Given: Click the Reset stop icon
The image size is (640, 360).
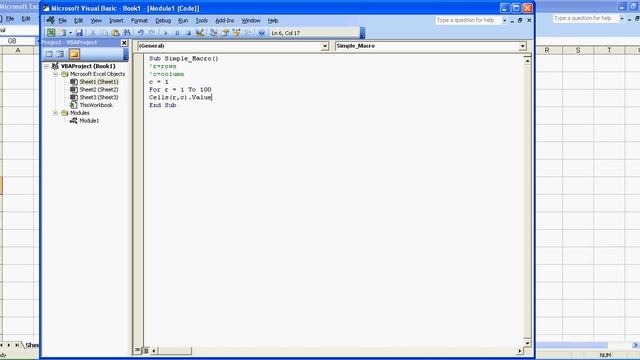Looking at the screenshot, I should point(188,33).
